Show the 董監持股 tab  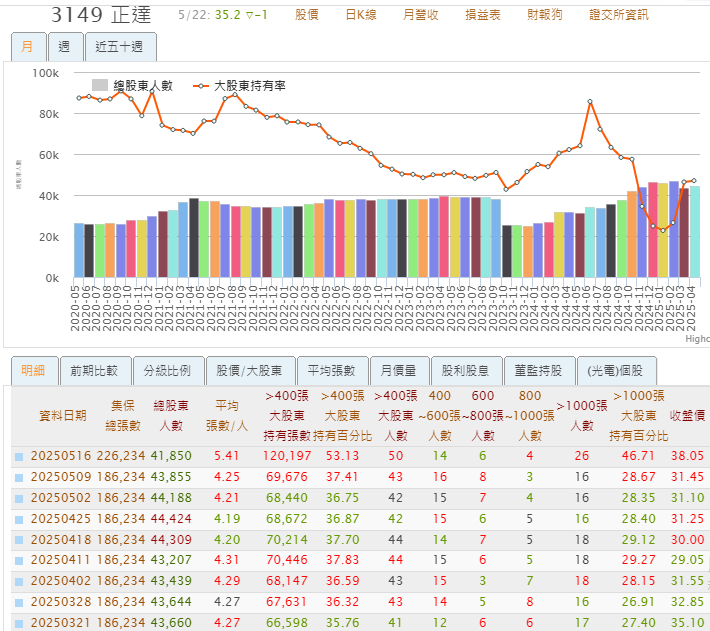(x=539, y=370)
